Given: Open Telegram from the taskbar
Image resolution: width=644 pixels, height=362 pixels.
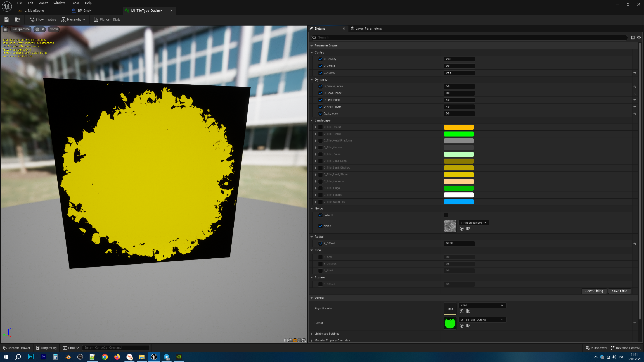Looking at the screenshot, I should click(167, 357).
